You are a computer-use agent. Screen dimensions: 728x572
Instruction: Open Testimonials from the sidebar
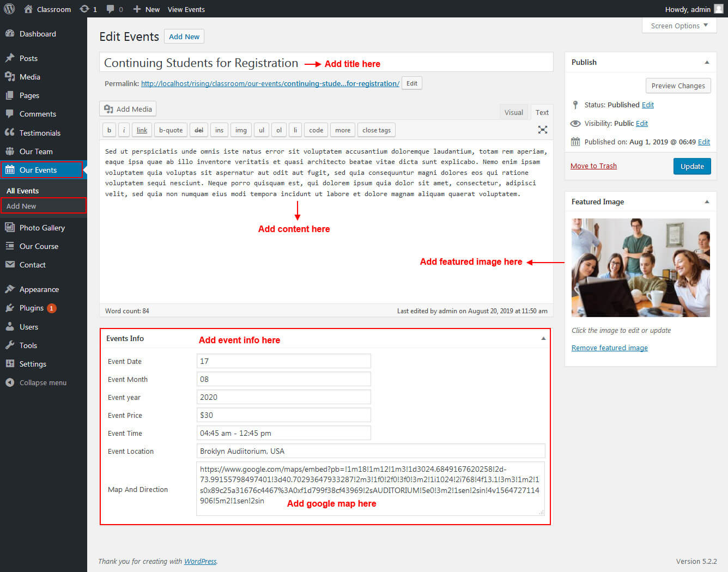(x=40, y=133)
